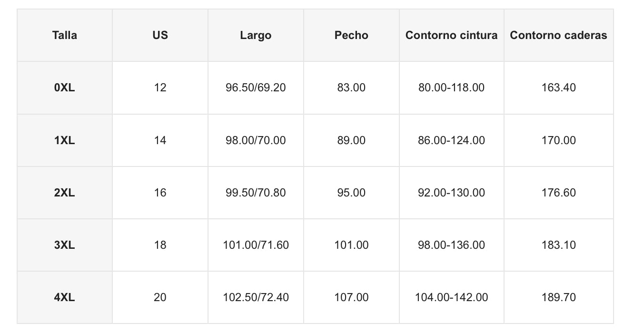The width and height of the screenshot is (644, 333).
Task: Select the 0XL size row label
Action: [x=65, y=88]
